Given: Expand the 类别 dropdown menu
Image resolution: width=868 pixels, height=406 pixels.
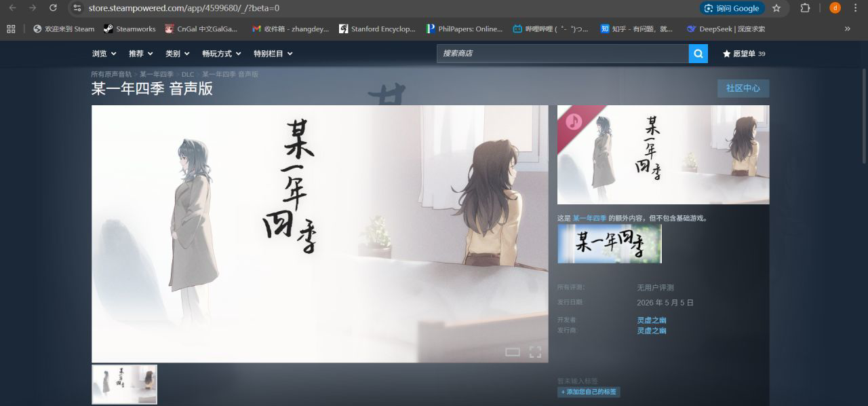Looking at the screenshot, I should point(178,54).
